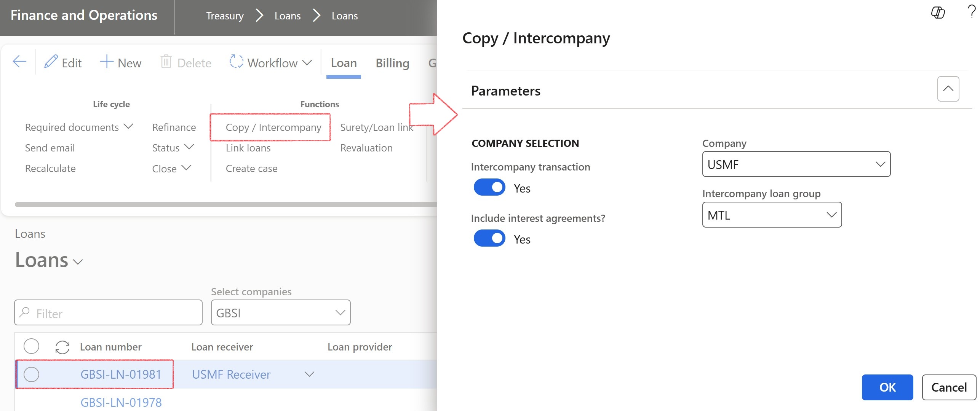Expand the Required documents menu

(x=79, y=127)
